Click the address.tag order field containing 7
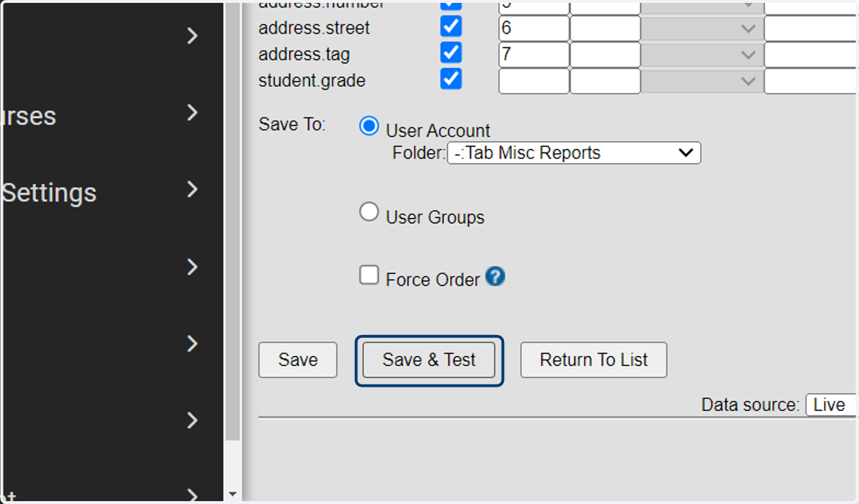859x504 pixels. coord(534,55)
